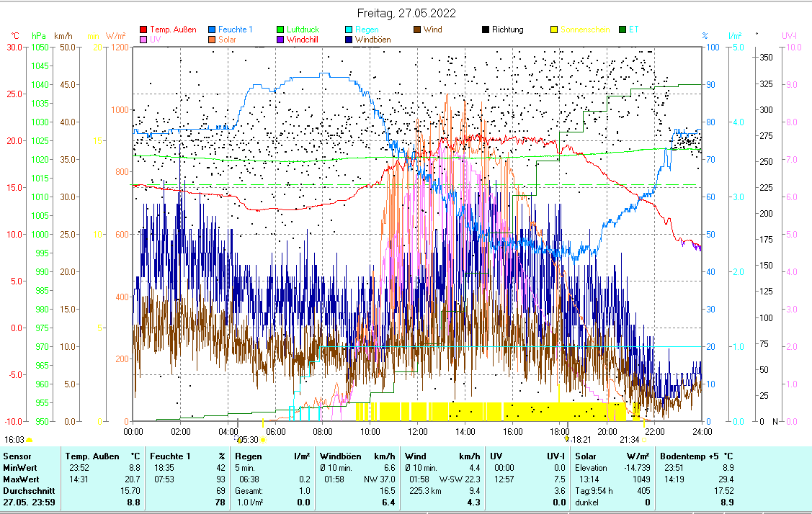
Task: Click the MinWert row label
Action: click(x=20, y=468)
